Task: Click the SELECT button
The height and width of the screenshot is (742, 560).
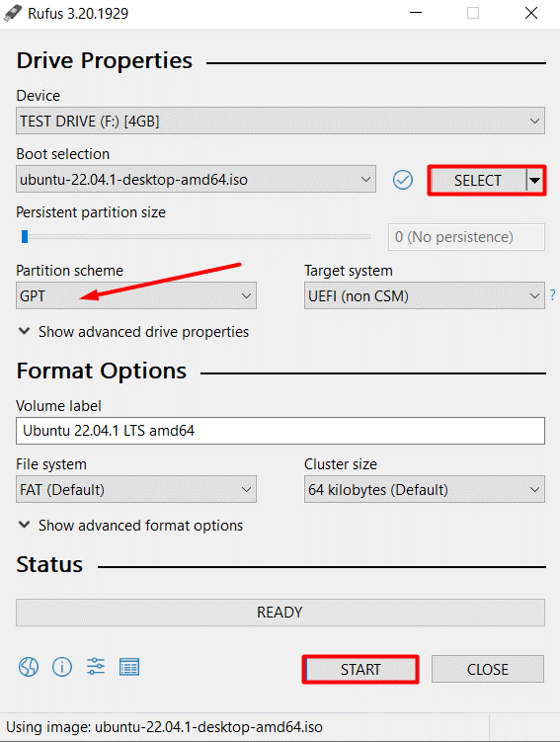Action: 478,180
